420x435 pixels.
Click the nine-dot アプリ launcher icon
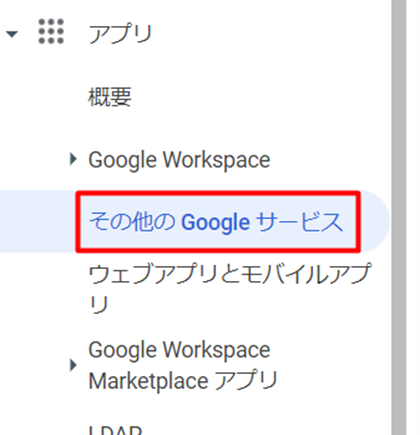tap(51, 32)
